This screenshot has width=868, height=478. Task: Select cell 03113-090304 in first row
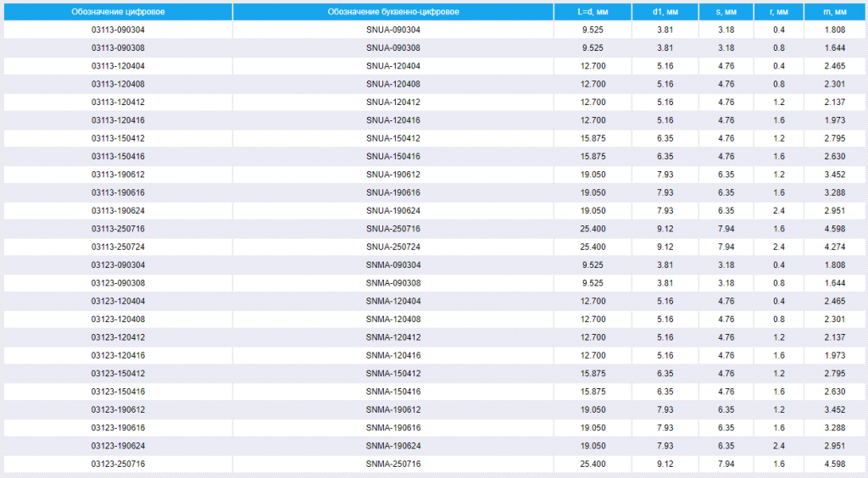click(118, 30)
